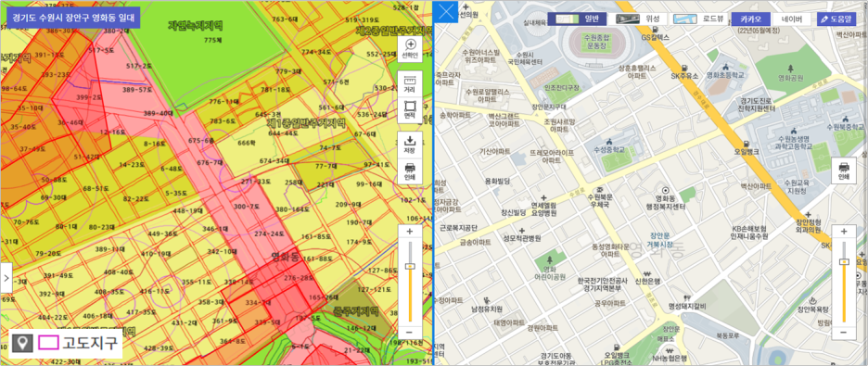Click parcel 775체 in the green zone
Screen dimensions: 868x366
[x=212, y=41]
